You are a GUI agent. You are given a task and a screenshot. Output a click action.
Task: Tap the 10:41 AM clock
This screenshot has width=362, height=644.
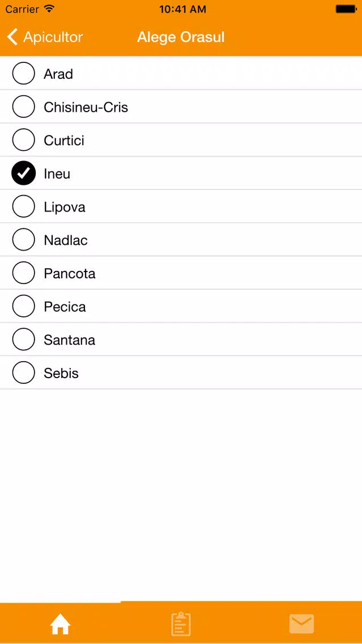(x=182, y=9)
